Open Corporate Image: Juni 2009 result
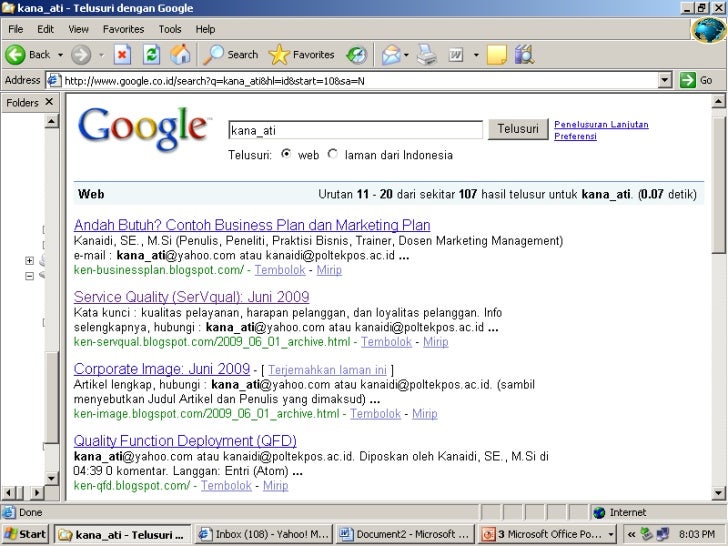 162,369
